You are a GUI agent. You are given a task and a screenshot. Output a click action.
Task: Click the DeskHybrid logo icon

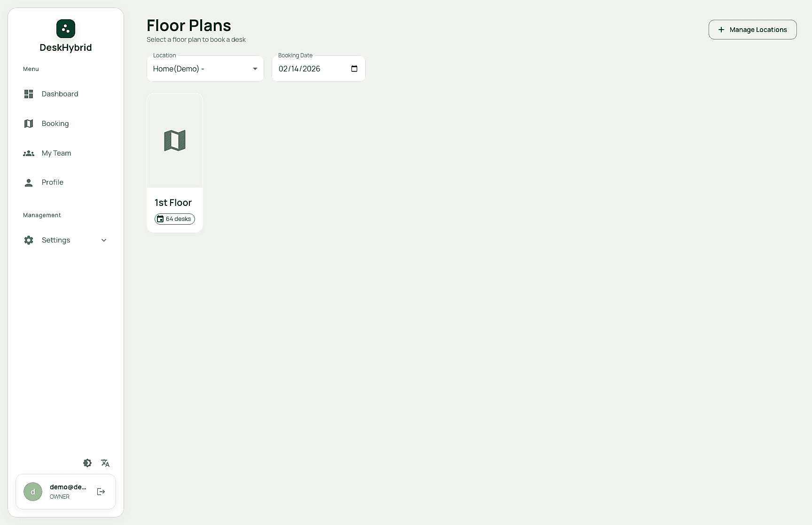point(65,28)
